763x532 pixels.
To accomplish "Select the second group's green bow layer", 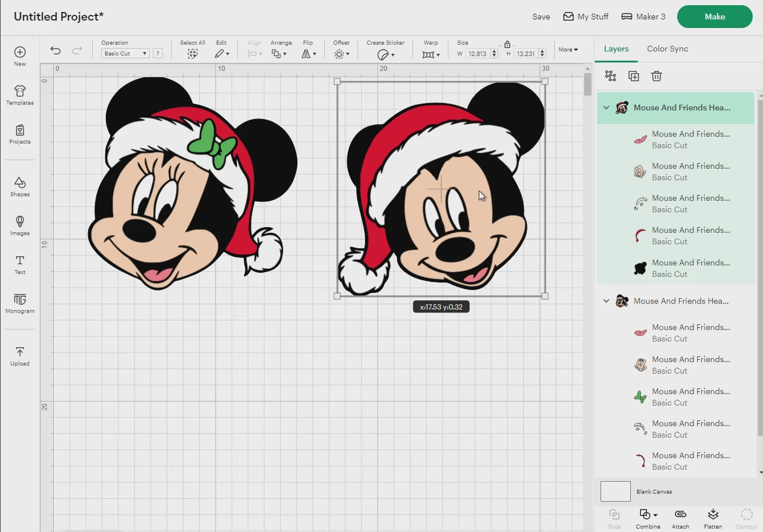I will pyautogui.click(x=676, y=397).
